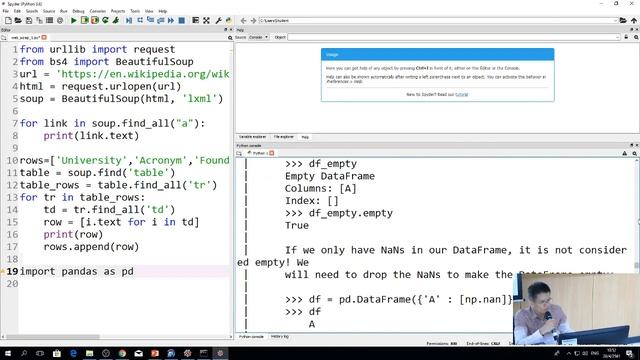
Task: Create a new file from the toolbar
Action: tap(8, 20)
